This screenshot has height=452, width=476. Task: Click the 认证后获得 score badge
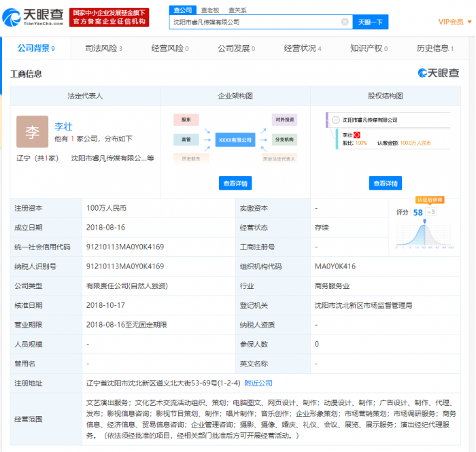click(x=429, y=200)
